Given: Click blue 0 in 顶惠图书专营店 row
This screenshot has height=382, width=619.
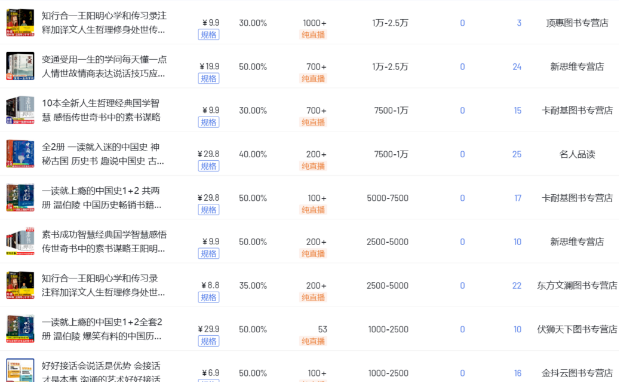Looking at the screenshot, I should 462,23.
